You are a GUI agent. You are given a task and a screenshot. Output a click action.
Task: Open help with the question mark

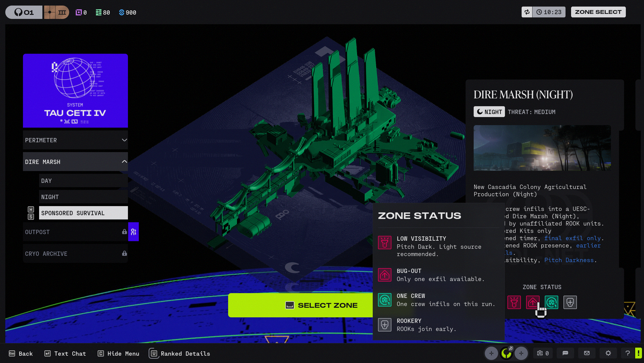(x=628, y=353)
